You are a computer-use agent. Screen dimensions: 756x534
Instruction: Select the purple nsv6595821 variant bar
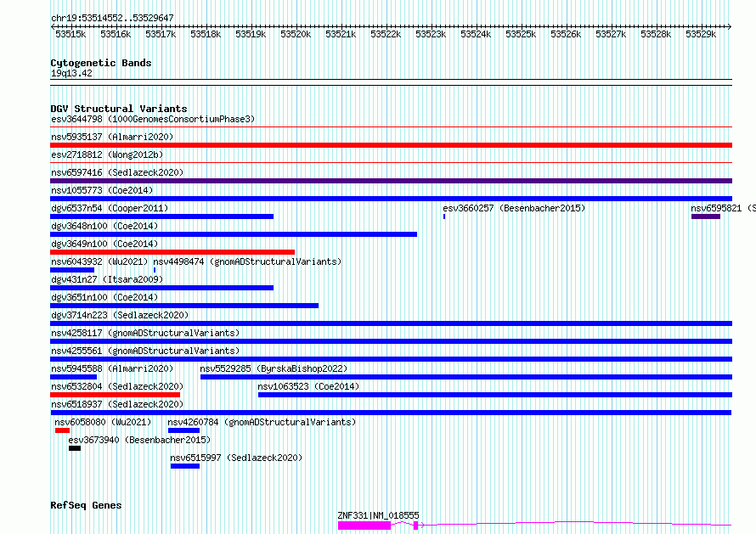pos(706,216)
